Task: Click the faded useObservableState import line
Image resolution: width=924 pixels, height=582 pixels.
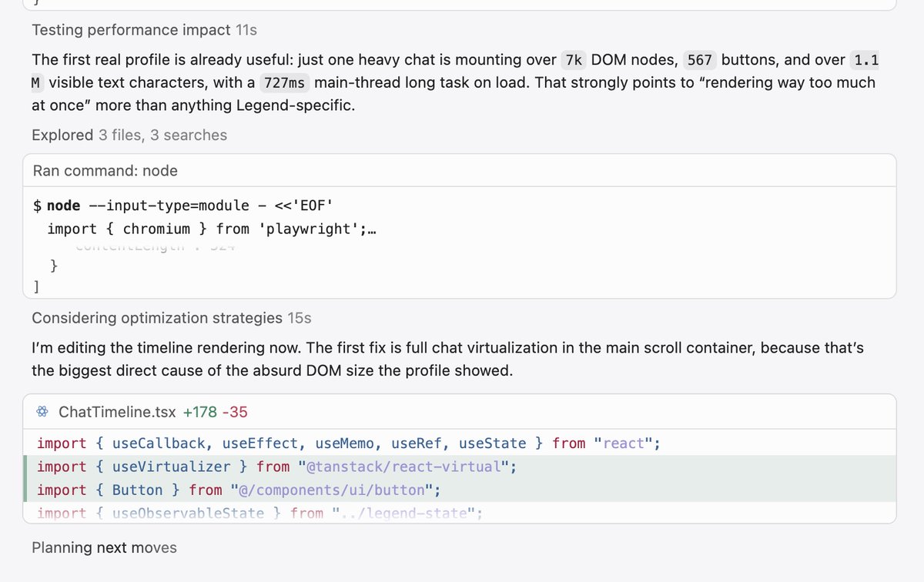Action: 460,512
